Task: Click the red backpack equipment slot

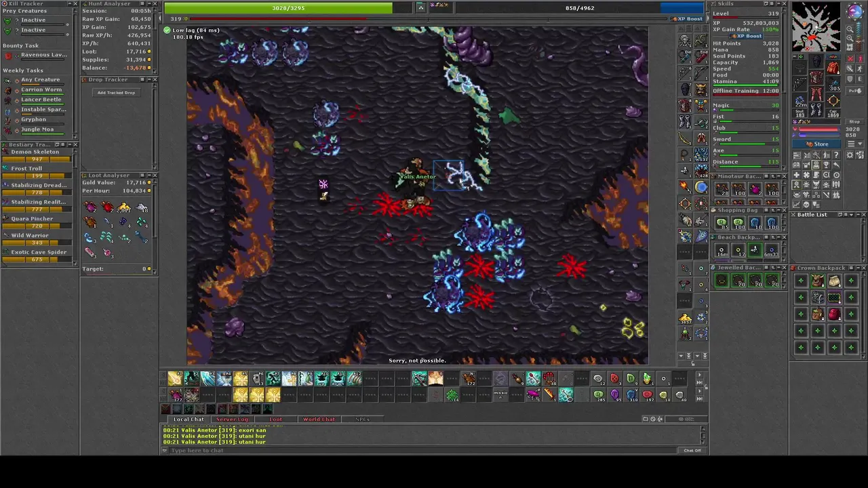Action: [833, 68]
